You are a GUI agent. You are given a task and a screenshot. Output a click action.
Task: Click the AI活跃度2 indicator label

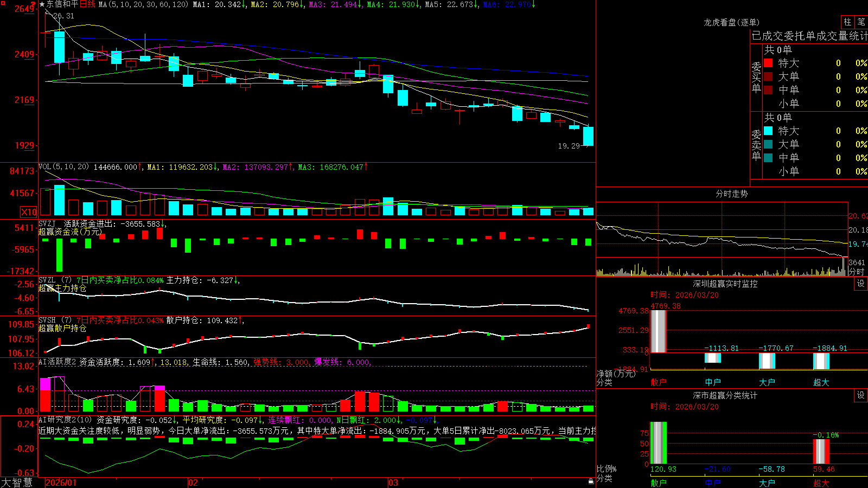tap(57, 362)
